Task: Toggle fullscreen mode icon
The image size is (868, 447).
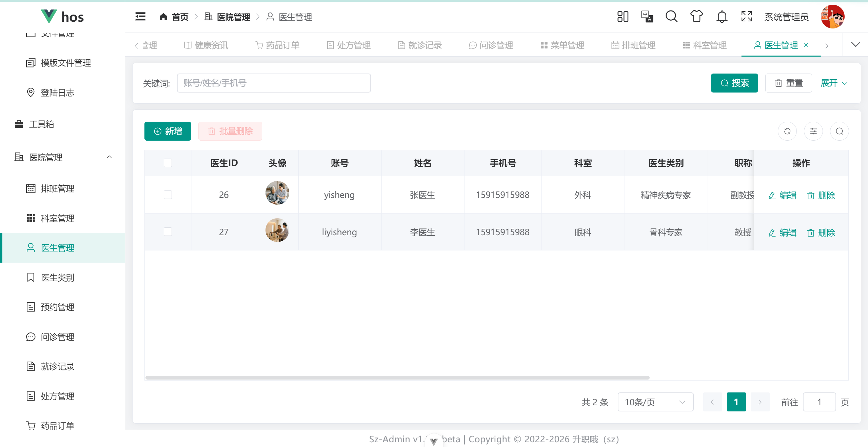Action: 747,17
